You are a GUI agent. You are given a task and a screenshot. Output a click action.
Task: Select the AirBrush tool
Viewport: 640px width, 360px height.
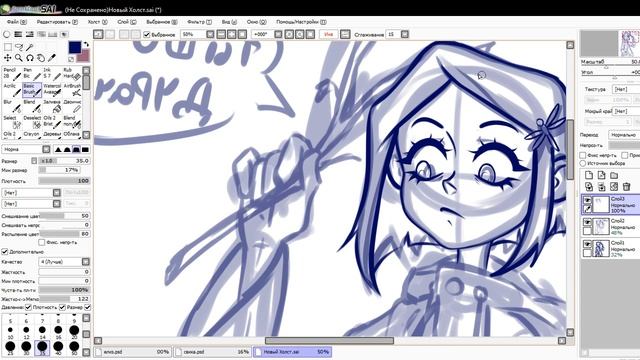click(72, 90)
